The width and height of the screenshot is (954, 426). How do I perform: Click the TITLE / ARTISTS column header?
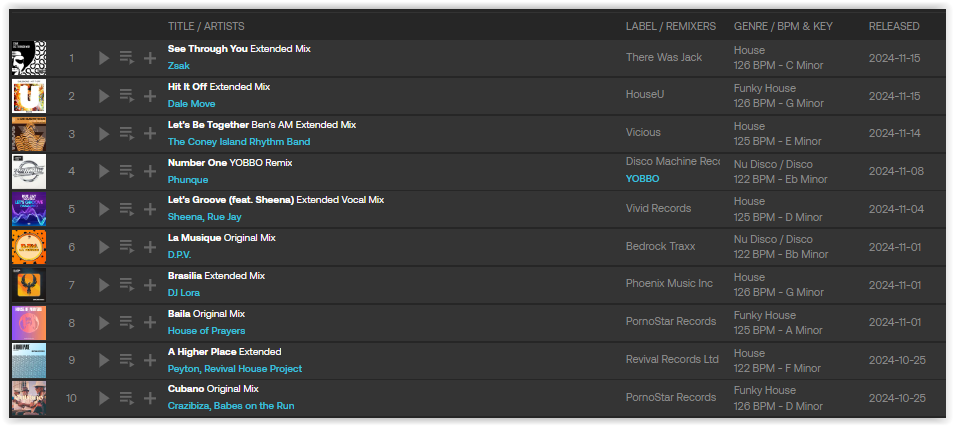206,26
